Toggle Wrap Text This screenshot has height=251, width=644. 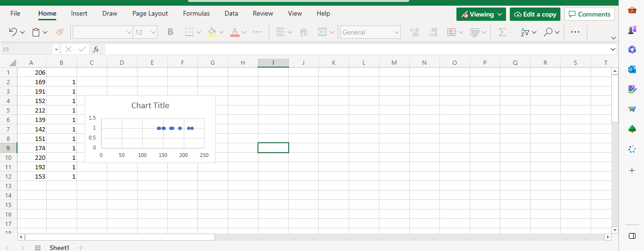point(304,32)
